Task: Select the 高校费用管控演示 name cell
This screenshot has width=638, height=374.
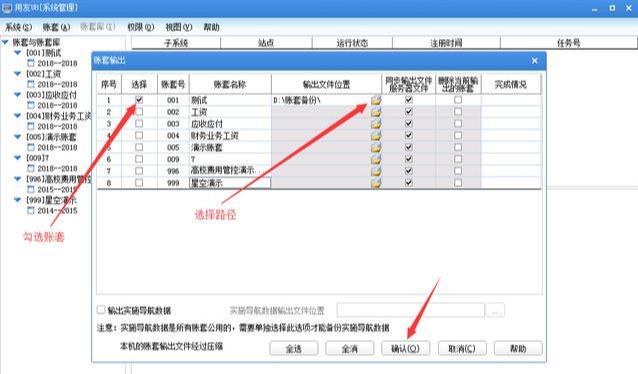Action: click(x=230, y=171)
